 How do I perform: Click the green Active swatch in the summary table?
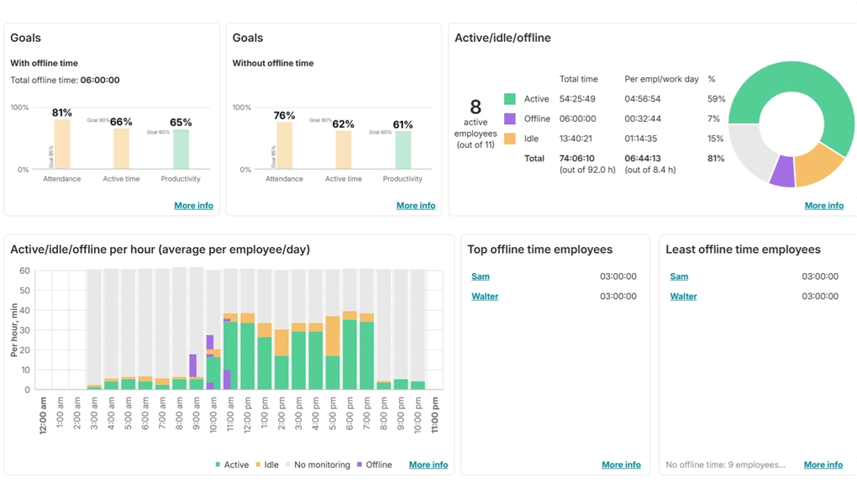tap(509, 99)
